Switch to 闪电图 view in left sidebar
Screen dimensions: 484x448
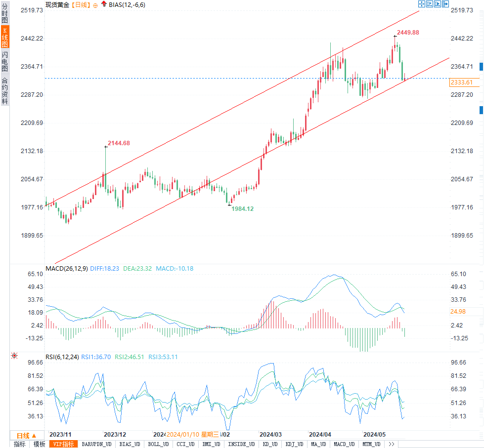(x=4, y=61)
